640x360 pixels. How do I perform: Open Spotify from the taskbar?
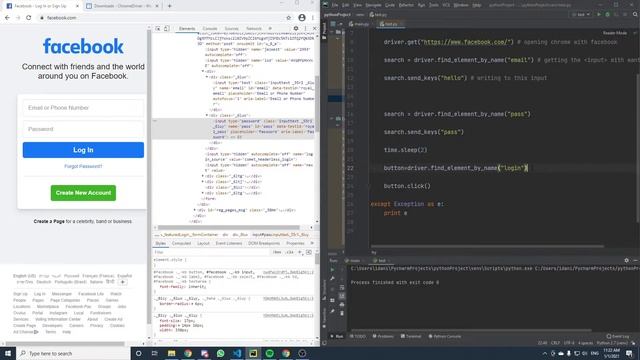click(269, 353)
